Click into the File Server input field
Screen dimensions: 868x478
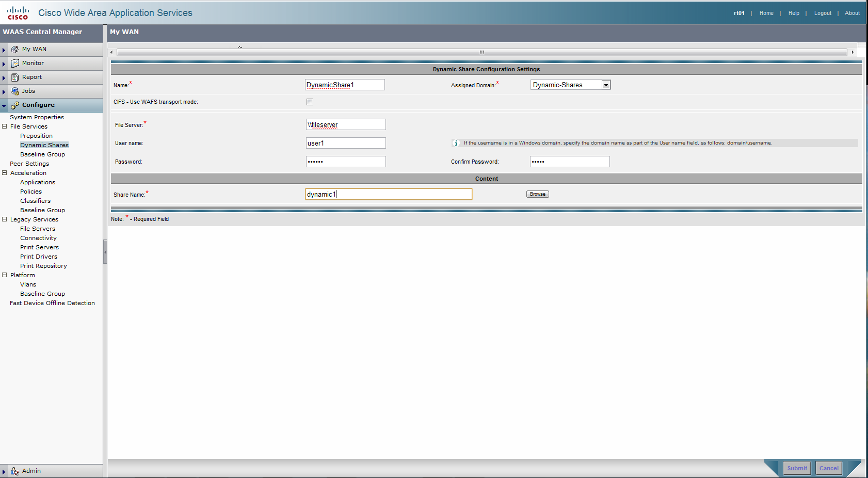346,125
